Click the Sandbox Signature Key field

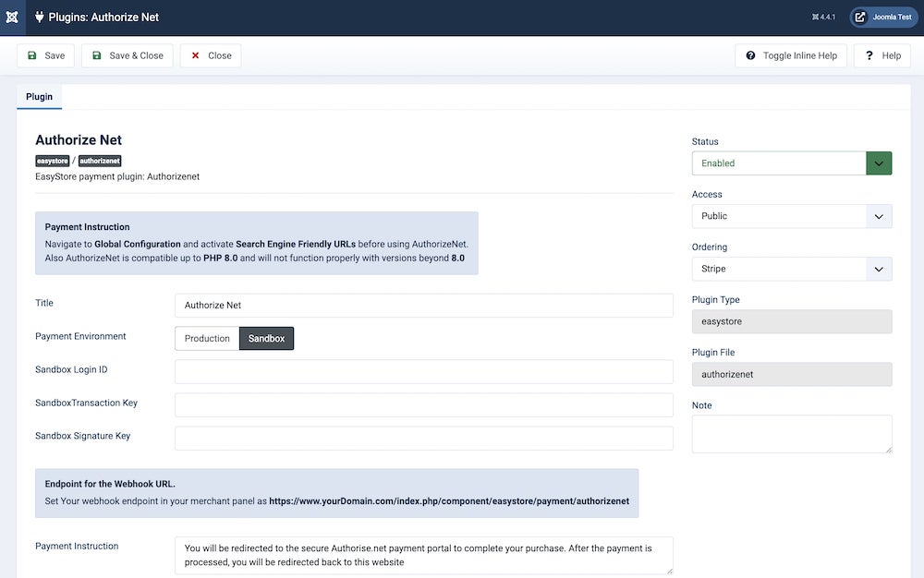click(424, 439)
